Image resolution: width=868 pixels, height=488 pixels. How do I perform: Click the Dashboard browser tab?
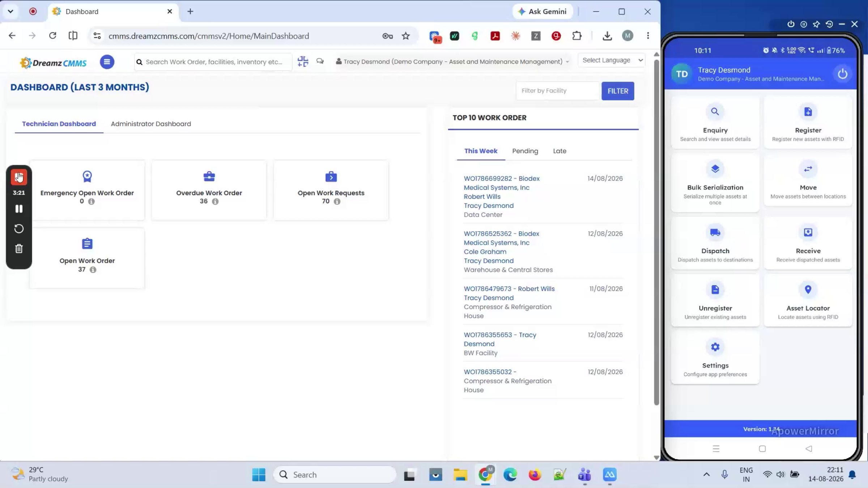[113, 12]
